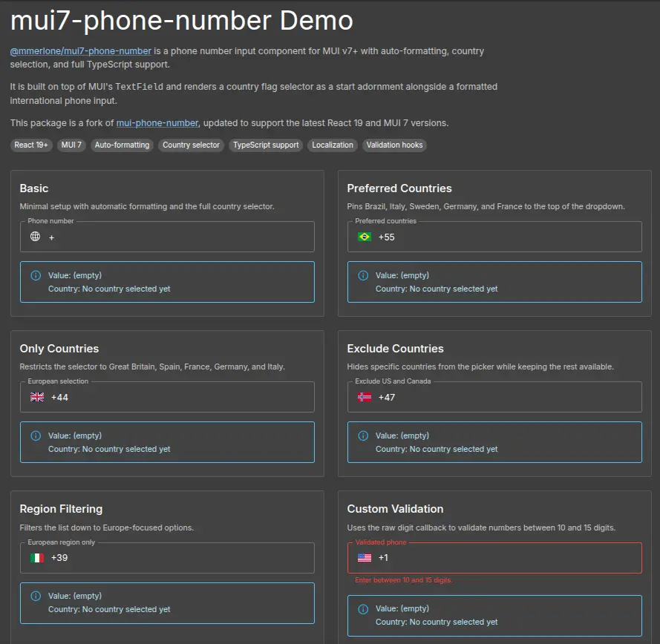Click 'Hides specific countries from the picker' description

click(480, 367)
